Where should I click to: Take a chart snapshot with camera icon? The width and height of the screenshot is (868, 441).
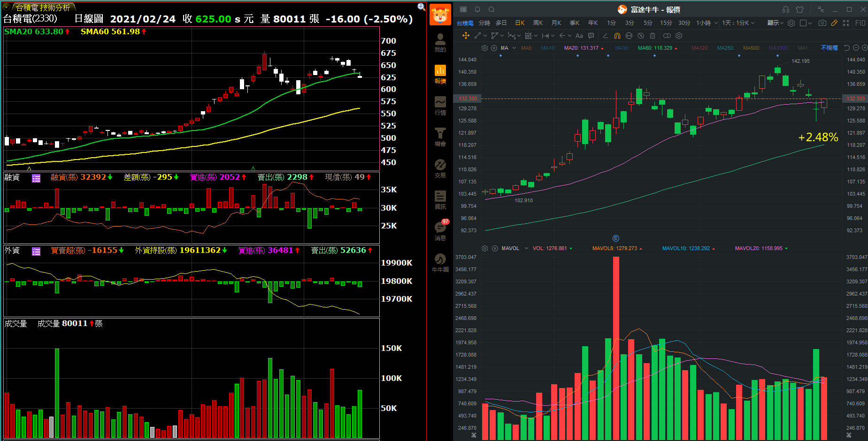tap(822, 23)
